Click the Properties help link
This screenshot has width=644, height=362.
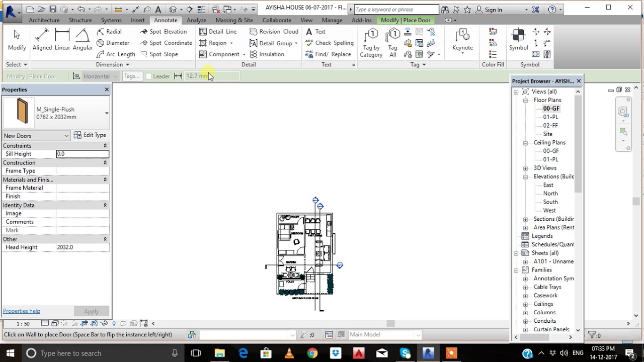(x=22, y=311)
